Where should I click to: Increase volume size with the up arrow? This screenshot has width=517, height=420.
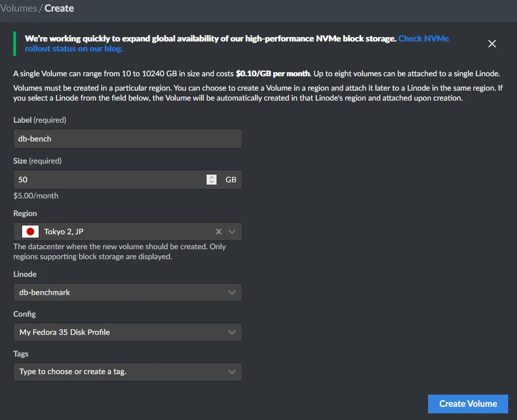pos(212,177)
